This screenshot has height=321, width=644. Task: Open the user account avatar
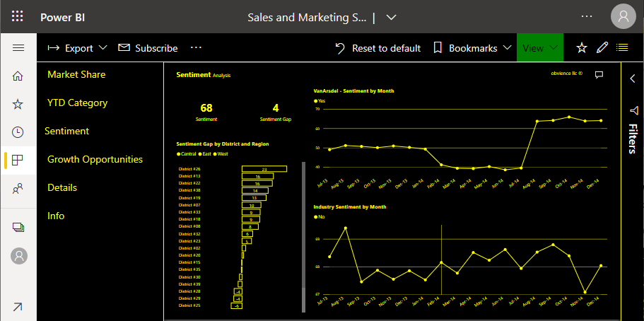(623, 16)
